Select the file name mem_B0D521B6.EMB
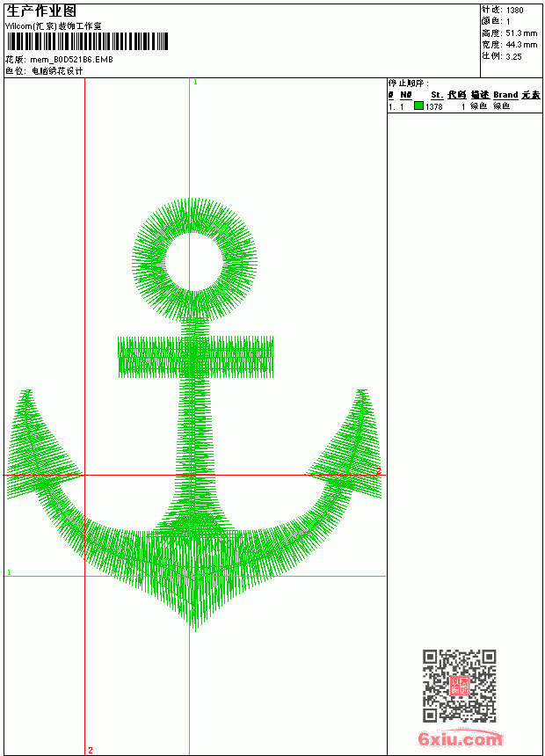545x756 pixels. tap(71, 60)
